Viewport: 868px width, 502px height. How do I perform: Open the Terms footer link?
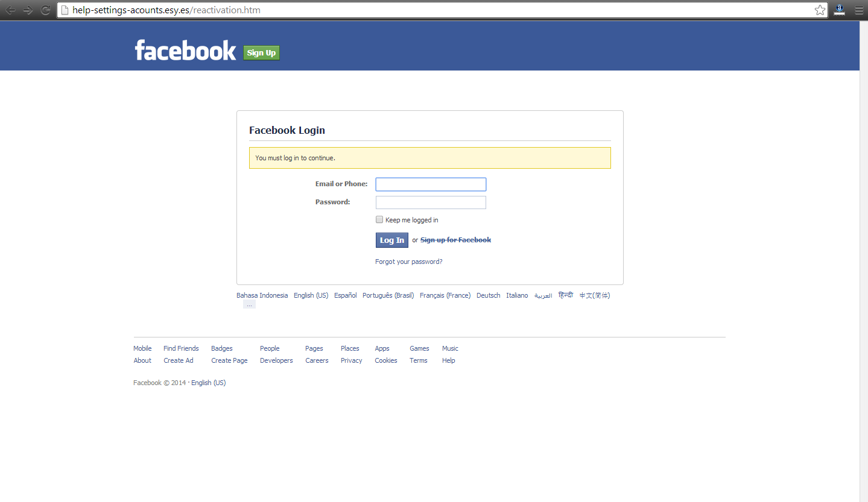click(419, 360)
